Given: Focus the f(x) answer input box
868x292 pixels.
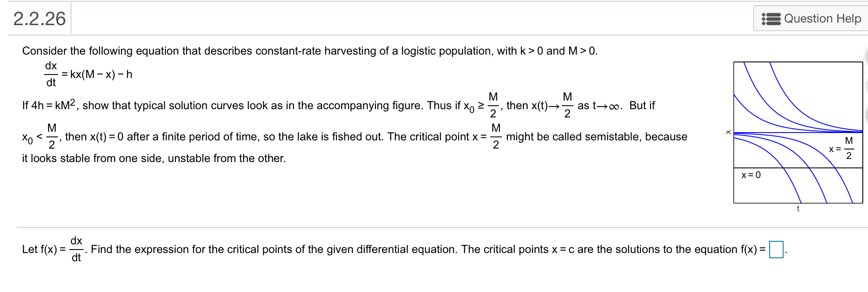Looking at the screenshot, I should (x=776, y=250).
